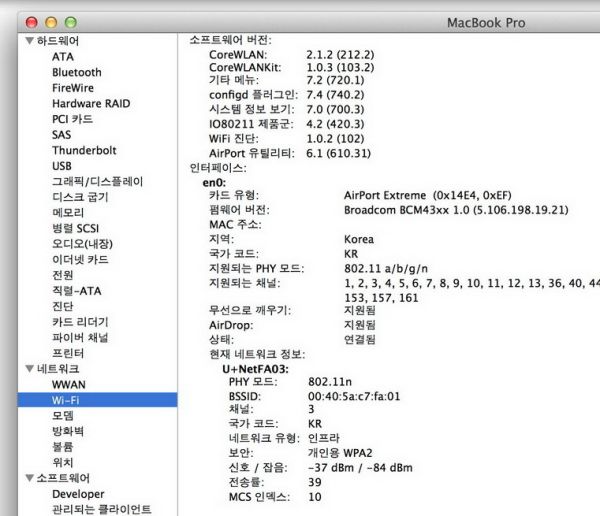The width and height of the screenshot is (600, 516).
Task: Collapse the 하드웨어 section triangle
Action: click(29, 41)
